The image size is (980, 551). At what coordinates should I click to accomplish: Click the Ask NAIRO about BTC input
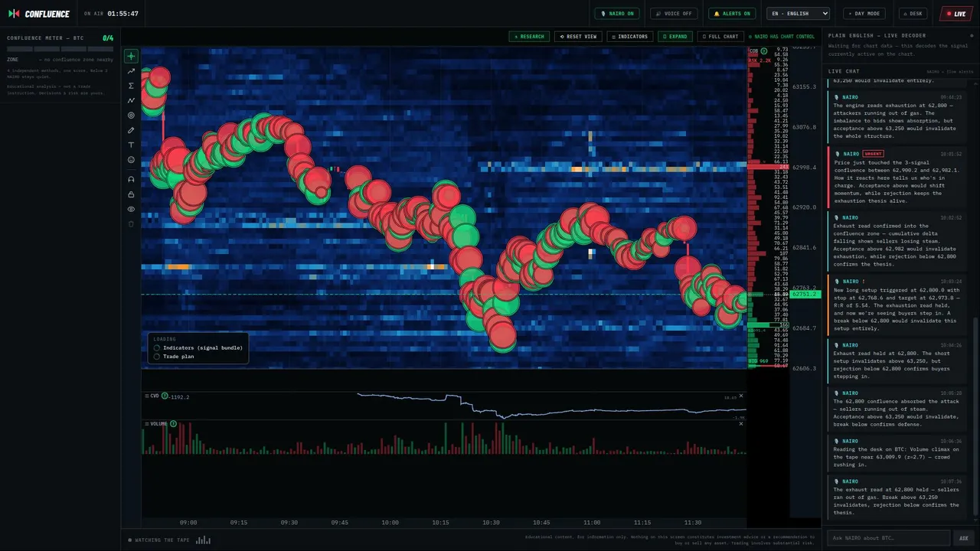[x=888, y=538]
